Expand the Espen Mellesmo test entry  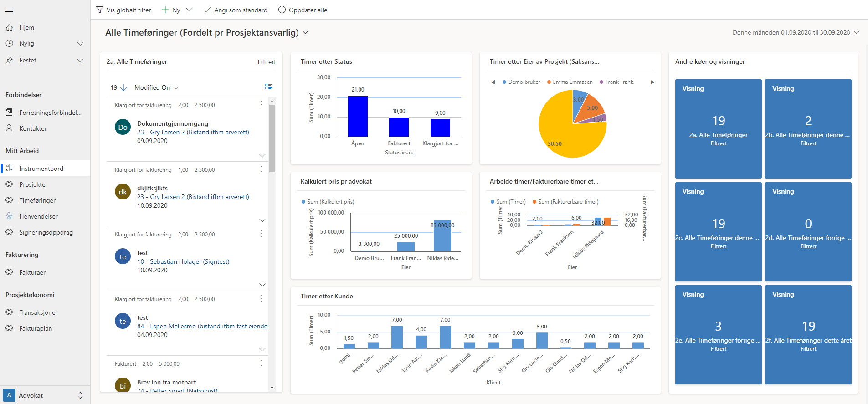[262, 349]
